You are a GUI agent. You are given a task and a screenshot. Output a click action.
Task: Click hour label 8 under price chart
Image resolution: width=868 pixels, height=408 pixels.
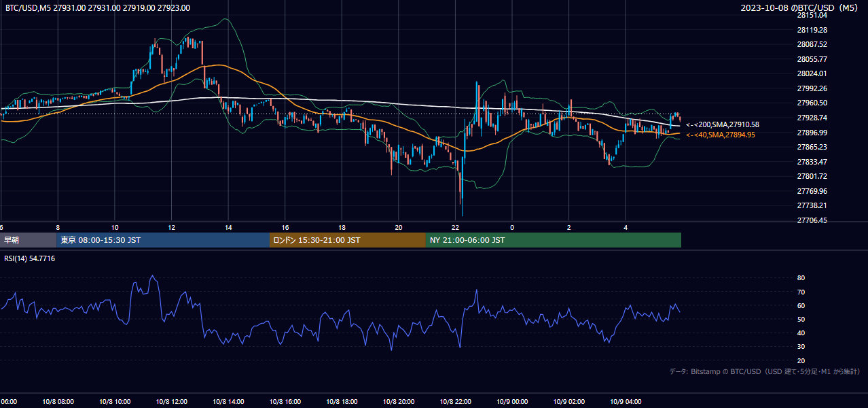pyautogui.click(x=58, y=227)
